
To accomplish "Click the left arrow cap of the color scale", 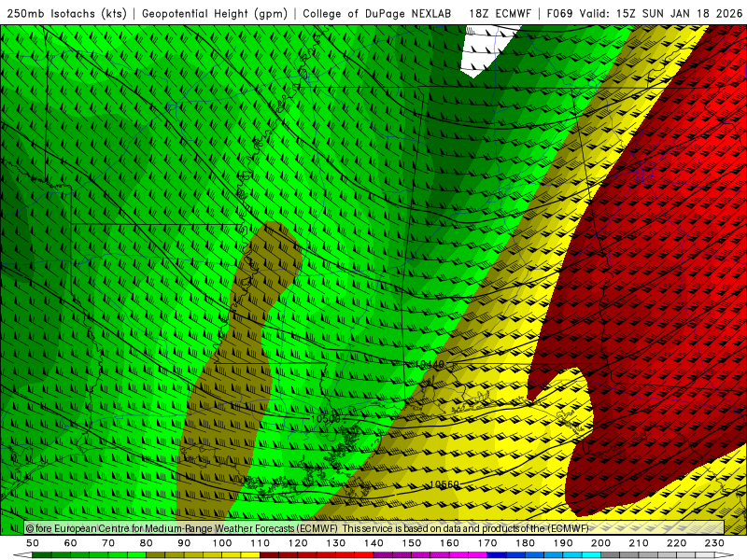I will (x=22, y=555).
